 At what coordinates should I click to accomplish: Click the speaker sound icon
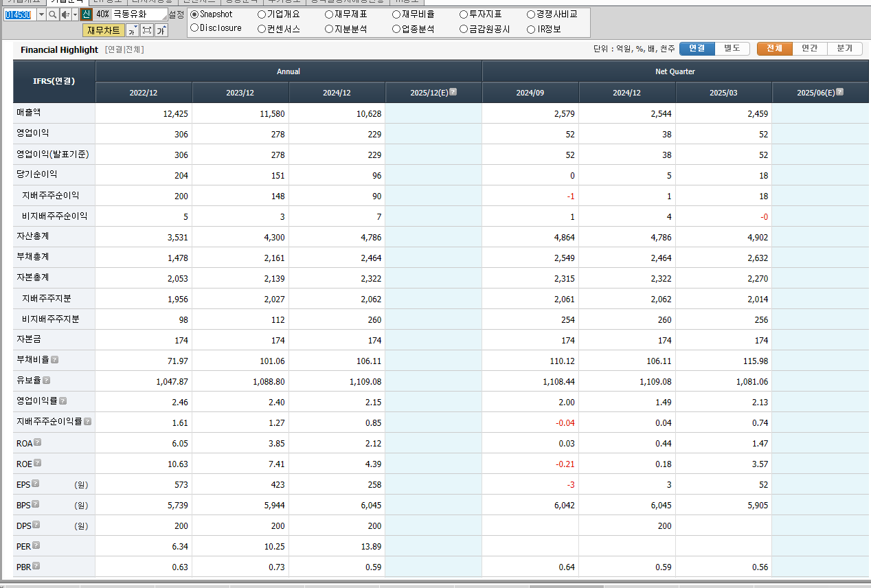click(x=65, y=14)
